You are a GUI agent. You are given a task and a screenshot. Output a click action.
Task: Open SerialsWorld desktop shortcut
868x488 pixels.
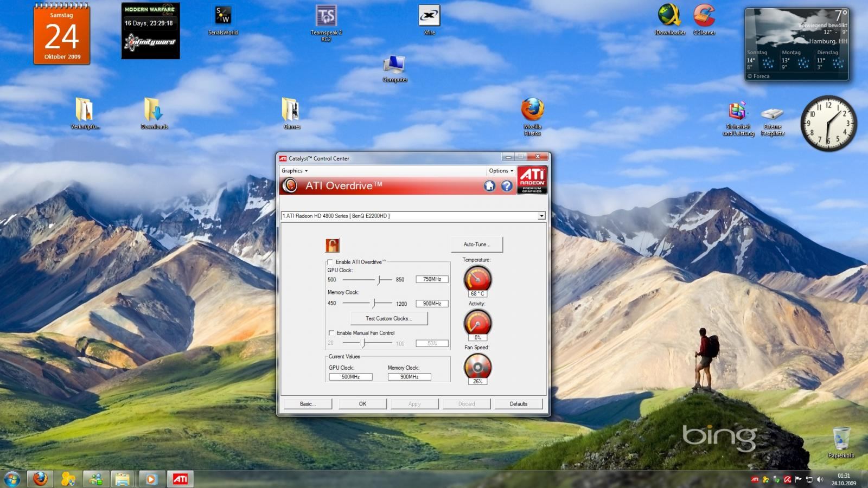point(223,20)
